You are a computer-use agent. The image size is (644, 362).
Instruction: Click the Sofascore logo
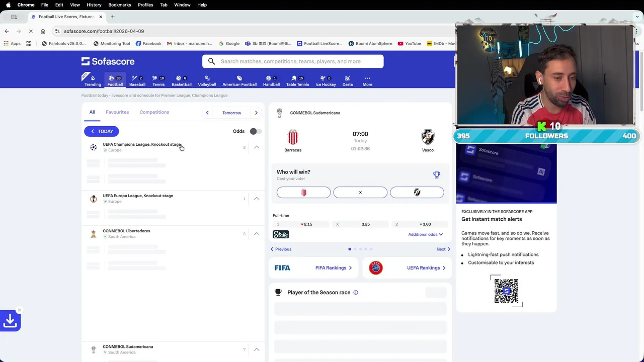coord(108,61)
